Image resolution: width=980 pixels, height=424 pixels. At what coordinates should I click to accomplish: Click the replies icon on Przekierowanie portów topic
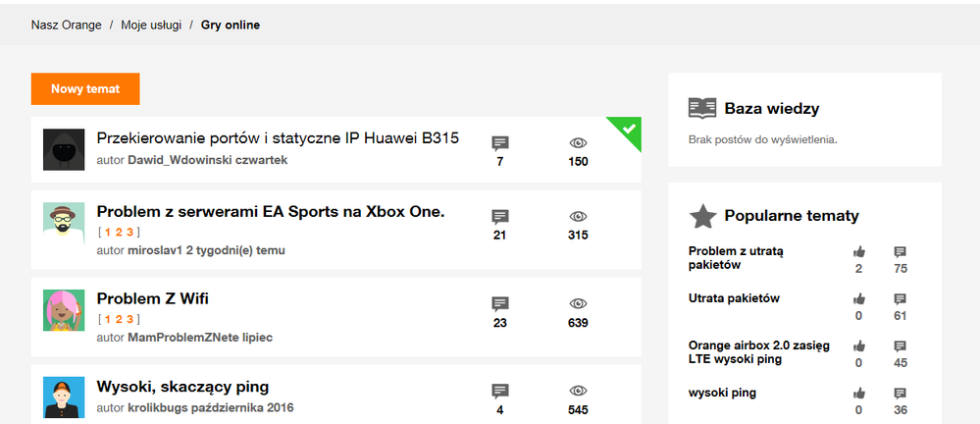click(x=500, y=144)
